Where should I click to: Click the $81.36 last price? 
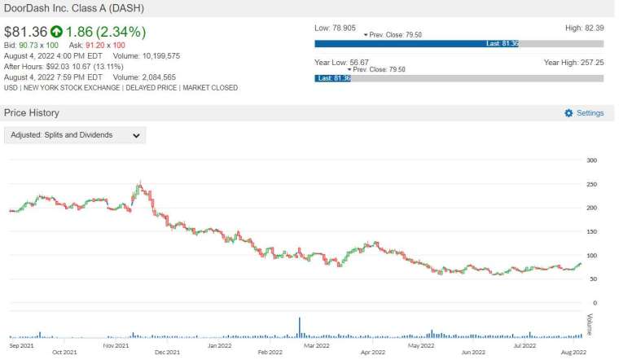pyautogui.click(x=26, y=32)
